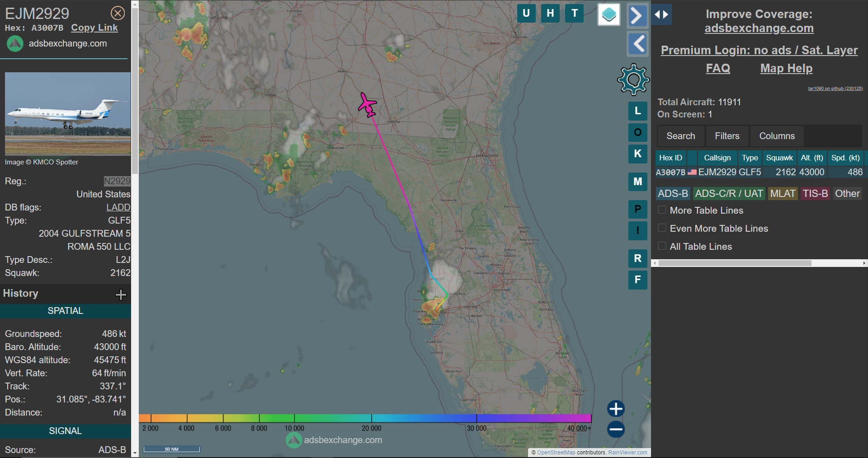The height and width of the screenshot is (458, 868).
Task: Toggle sidebar width with double-arrow button
Action: pyautogui.click(x=661, y=14)
